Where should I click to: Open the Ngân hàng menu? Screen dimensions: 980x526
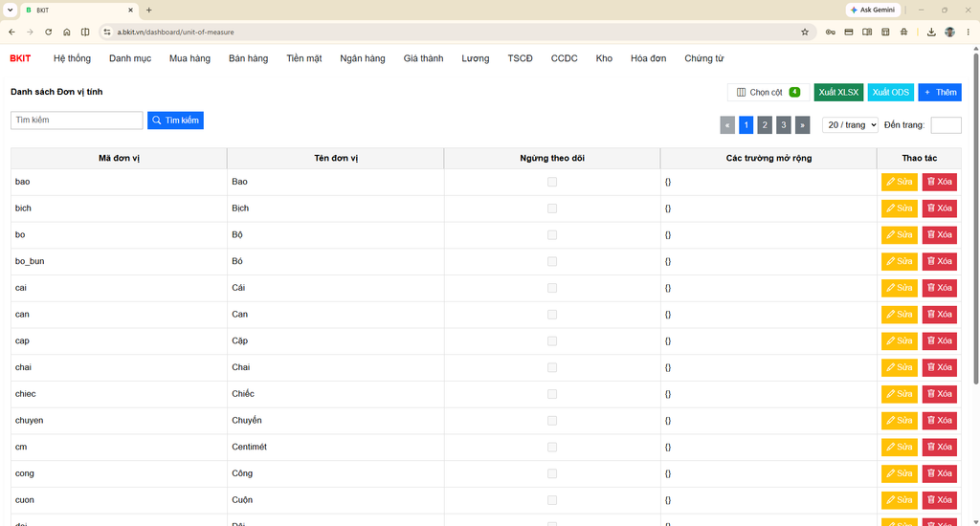pyautogui.click(x=363, y=58)
